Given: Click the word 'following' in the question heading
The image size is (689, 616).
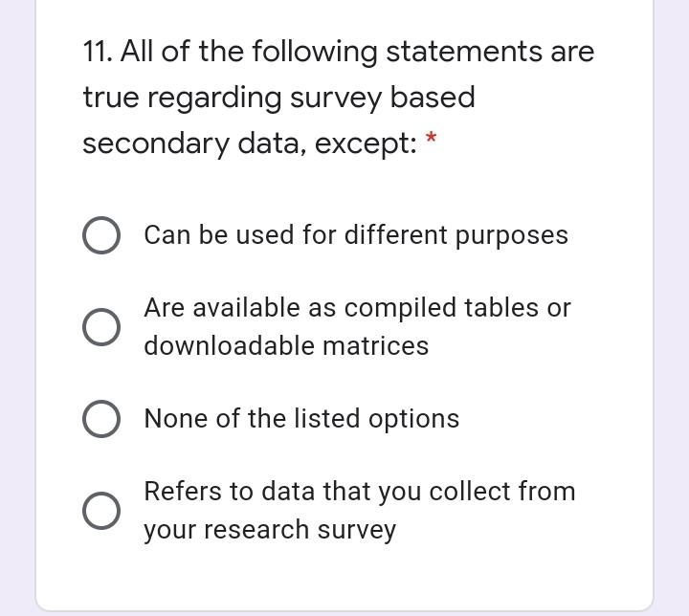Looking at the screenshot, I should pyautogui.click(x=315, y=53).
